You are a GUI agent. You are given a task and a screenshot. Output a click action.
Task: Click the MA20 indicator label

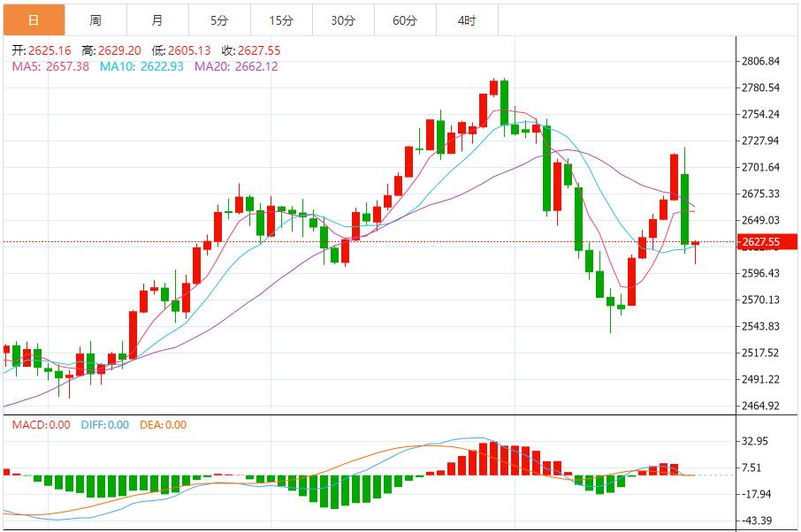click(x=237, y=66)
